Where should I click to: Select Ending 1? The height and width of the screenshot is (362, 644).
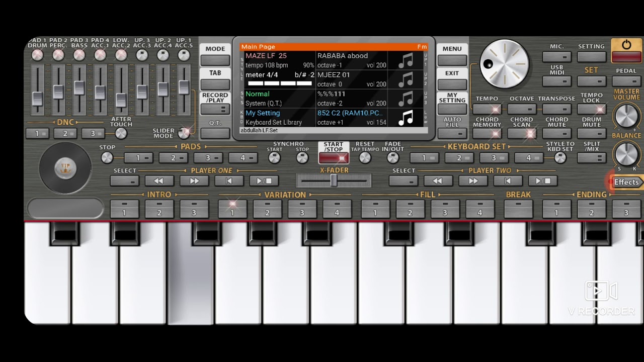pos(556,209)
